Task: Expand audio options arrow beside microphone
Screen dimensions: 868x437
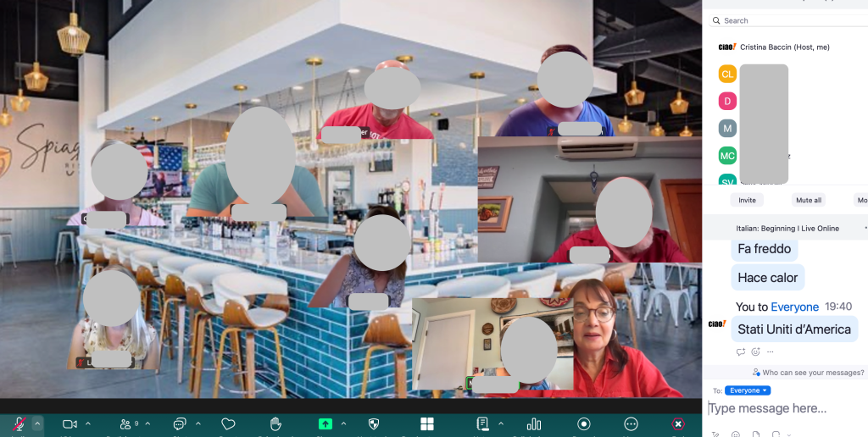Action: pyautogui.click(x=37, y=423)
